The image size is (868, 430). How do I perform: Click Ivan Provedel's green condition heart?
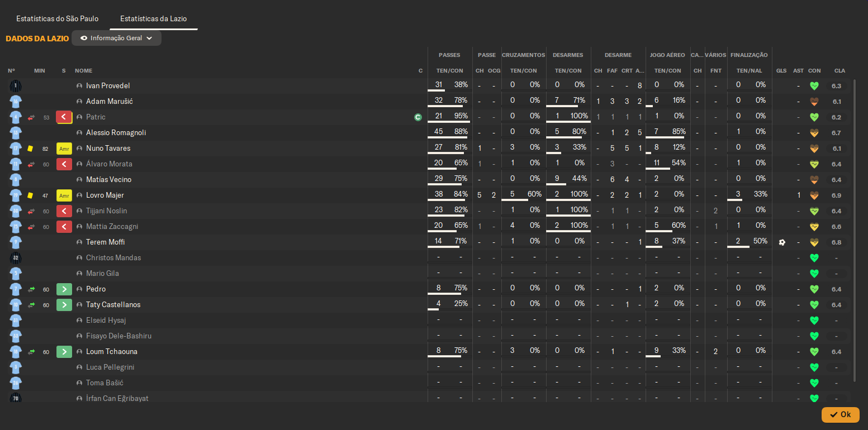pyautogui.click(x=814, y=86)
